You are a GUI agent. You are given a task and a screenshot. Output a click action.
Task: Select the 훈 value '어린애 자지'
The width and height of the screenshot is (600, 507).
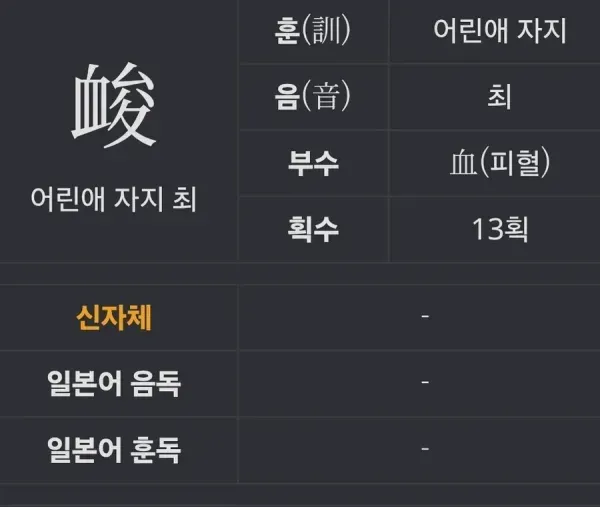499,31
